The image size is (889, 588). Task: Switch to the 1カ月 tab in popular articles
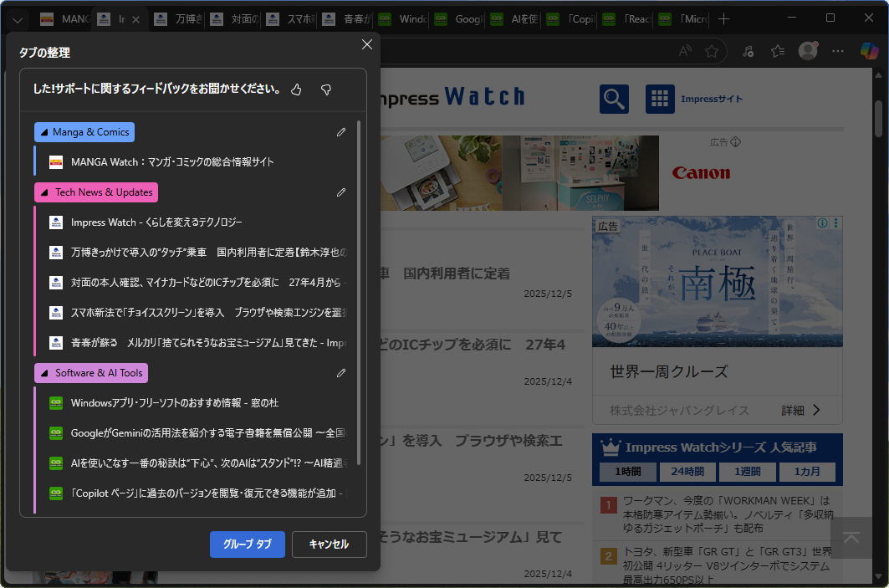808,471
